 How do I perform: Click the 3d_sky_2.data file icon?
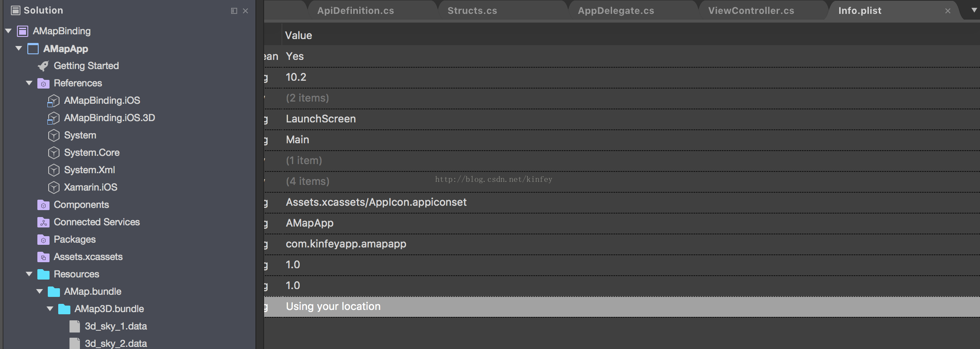(x=75, y=343)
